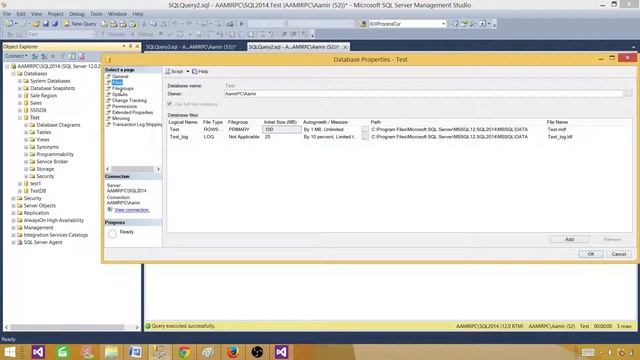Click the Script button in dialog toolbar
Viewport: 640px width, 360px height.
[x=174, y=71]
